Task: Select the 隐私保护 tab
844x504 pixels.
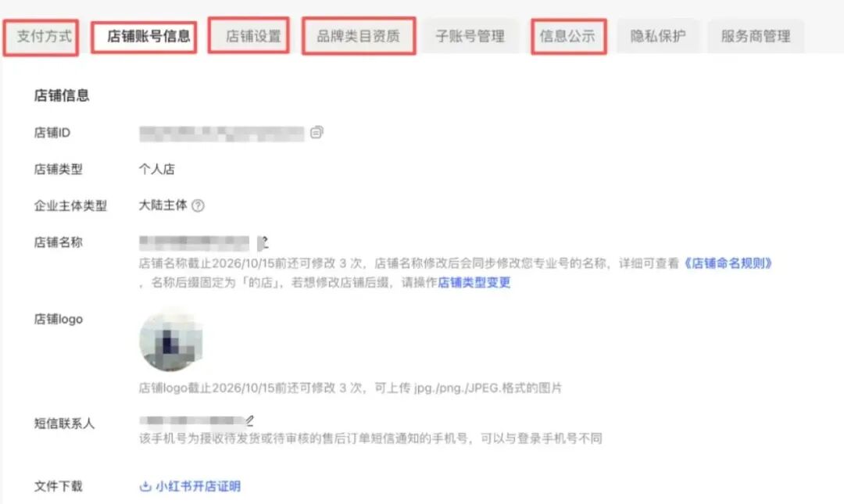Action: [658, 37]
